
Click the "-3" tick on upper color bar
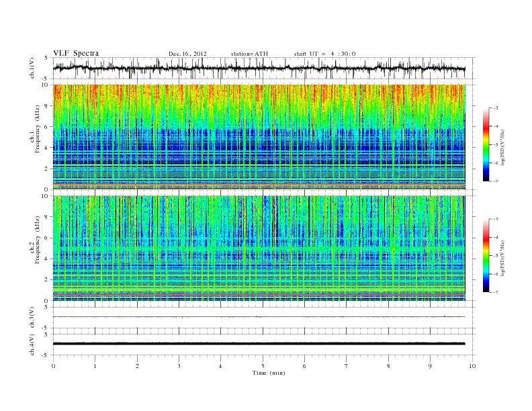point(495,108)
